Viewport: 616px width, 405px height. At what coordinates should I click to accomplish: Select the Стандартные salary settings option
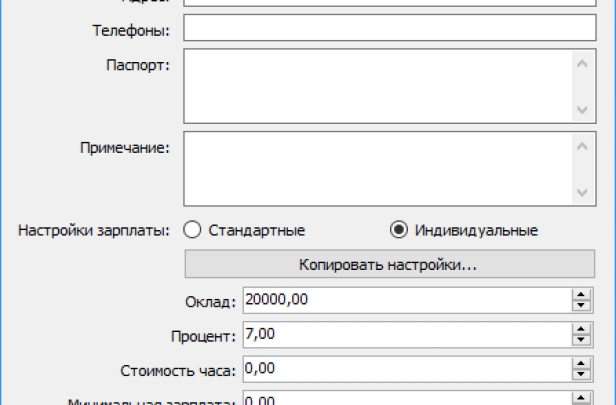193,230
